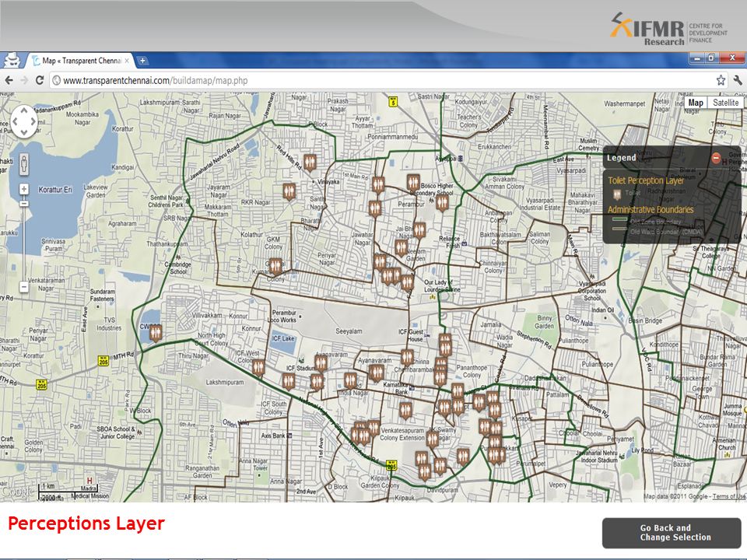Click the green Old Zone Boundary swatch
The image size is (747, 560).
619,219
